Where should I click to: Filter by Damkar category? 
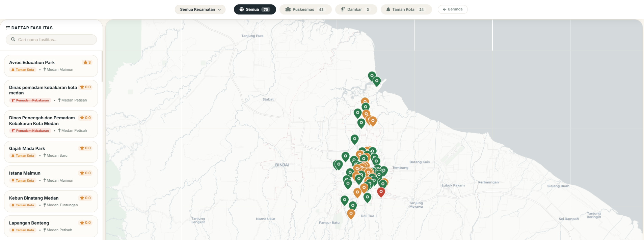pyautogui.click(x=356, y=9)
